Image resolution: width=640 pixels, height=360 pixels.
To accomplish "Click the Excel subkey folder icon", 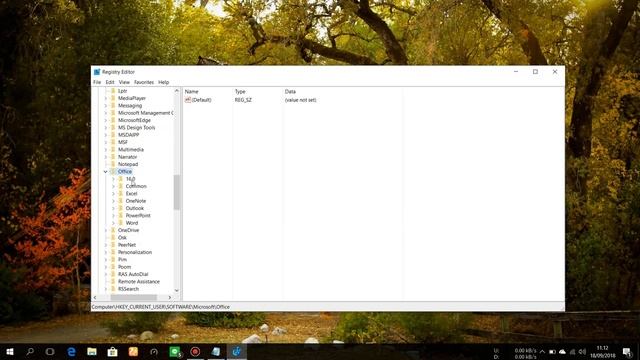I will (x=121, y=193).
